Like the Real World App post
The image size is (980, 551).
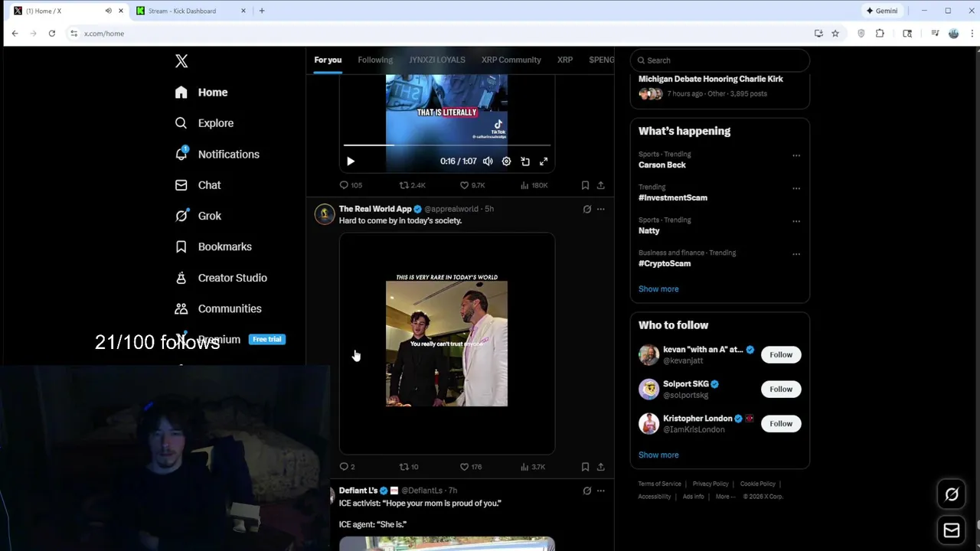click(x=470, y=467)
